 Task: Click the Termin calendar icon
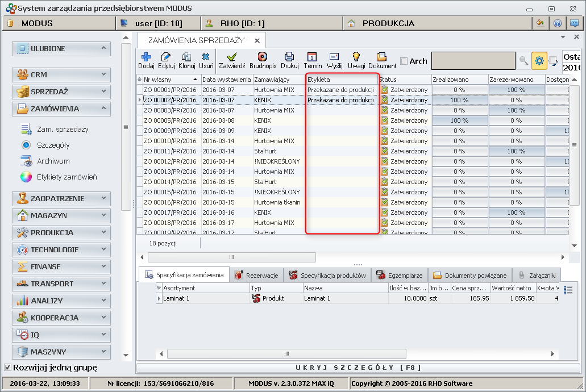coord(312,57)
